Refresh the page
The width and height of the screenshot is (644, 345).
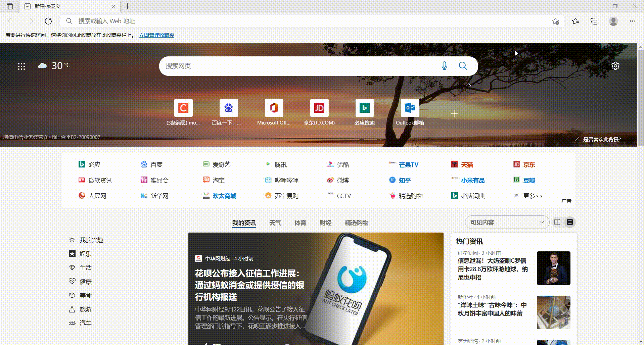pos(48,21)
